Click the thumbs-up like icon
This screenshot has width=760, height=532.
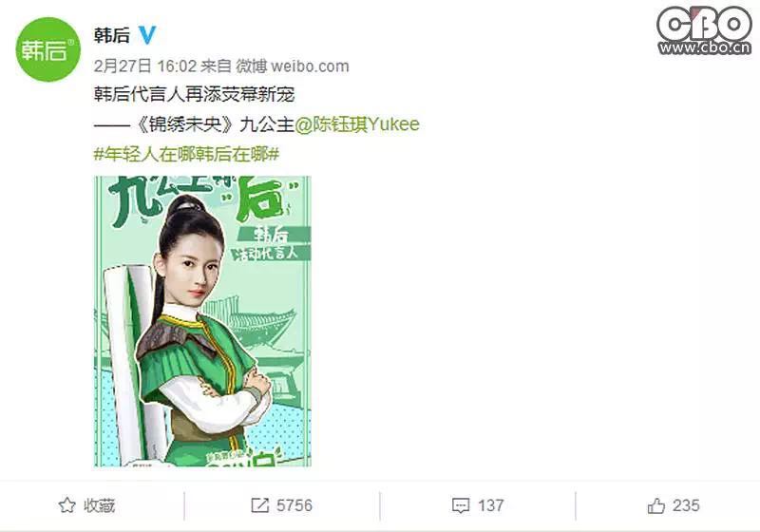655,505
